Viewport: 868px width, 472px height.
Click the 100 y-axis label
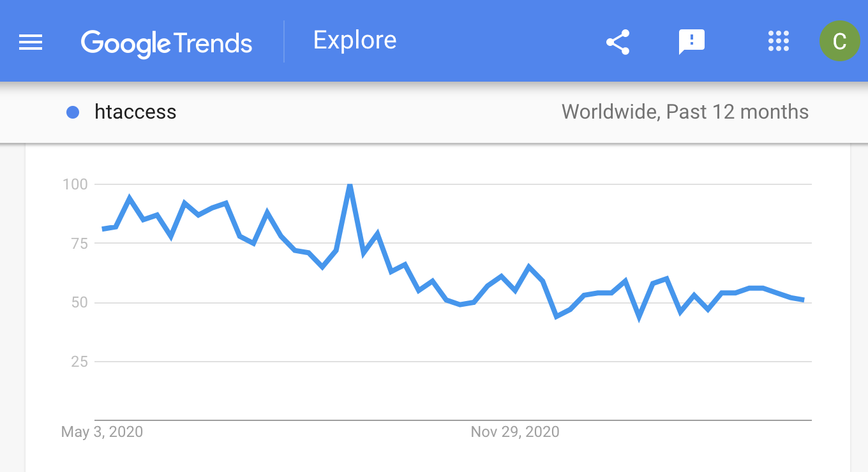click(x=75, y=184)
